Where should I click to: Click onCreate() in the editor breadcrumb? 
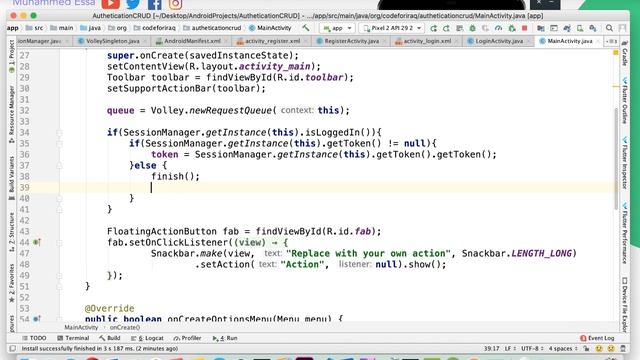click(x=125, y=327)
